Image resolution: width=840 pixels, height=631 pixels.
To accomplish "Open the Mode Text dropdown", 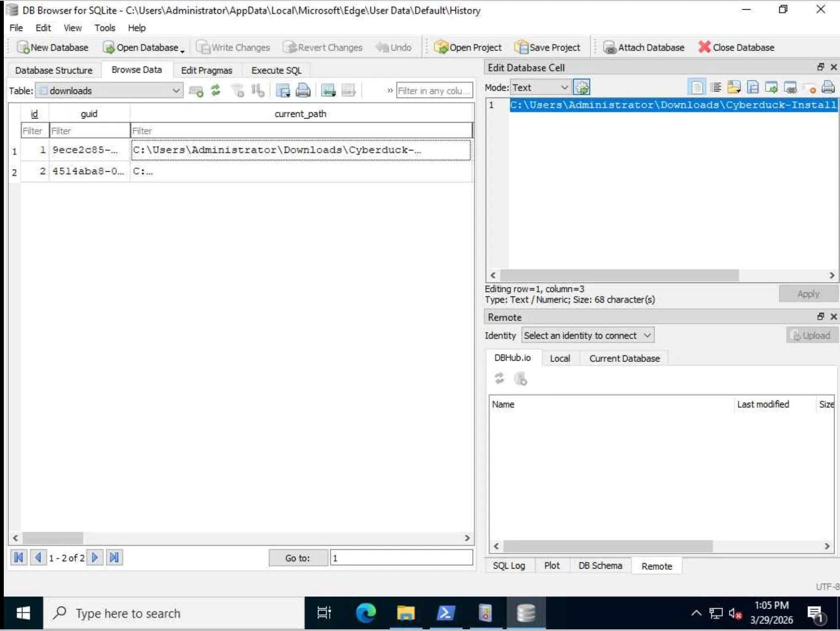I will (x=541, y=87).
